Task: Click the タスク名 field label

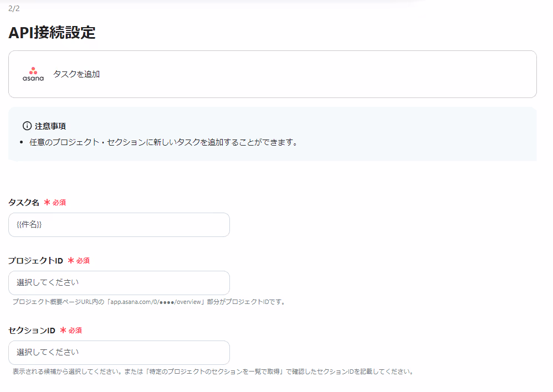Action: pos(24,202)
